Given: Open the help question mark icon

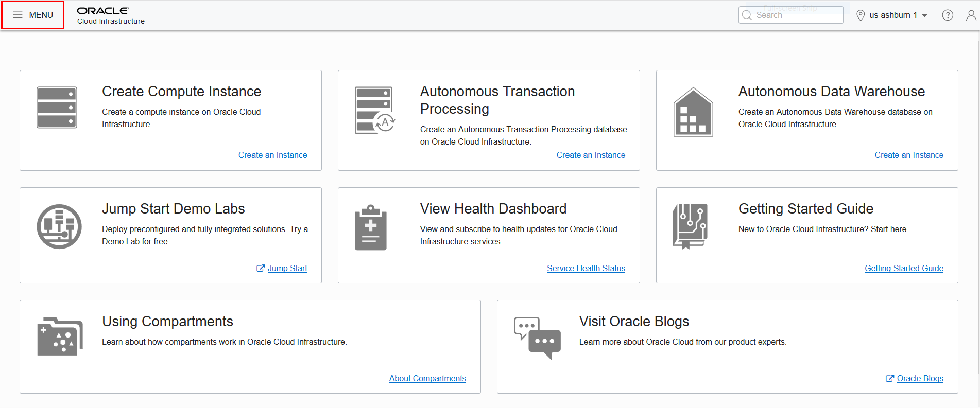Looking at the screenshot, I should click(947, 15).
